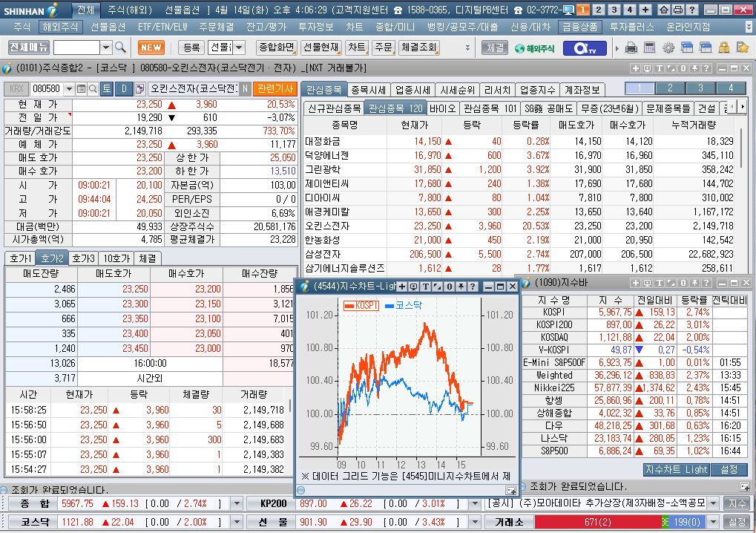This screenshot has height=533, width=756.
Task: Toggle the D button beside stock code
Action: [124, 89]
